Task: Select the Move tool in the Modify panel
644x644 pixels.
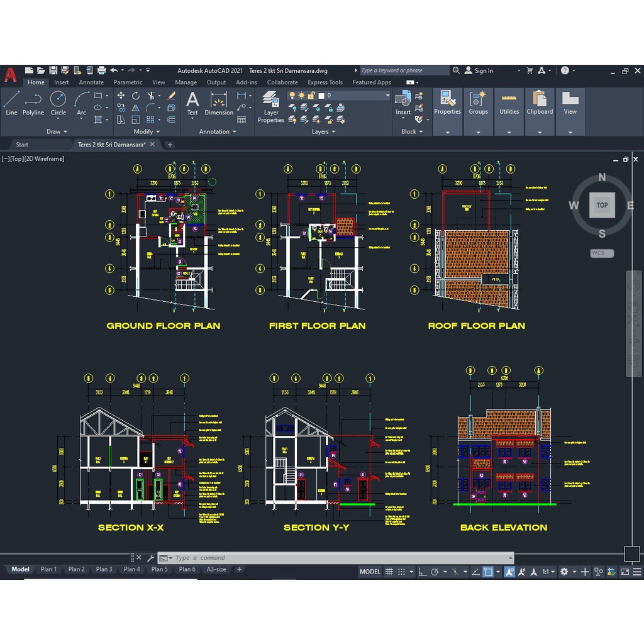Action: [x=121, y=96]
